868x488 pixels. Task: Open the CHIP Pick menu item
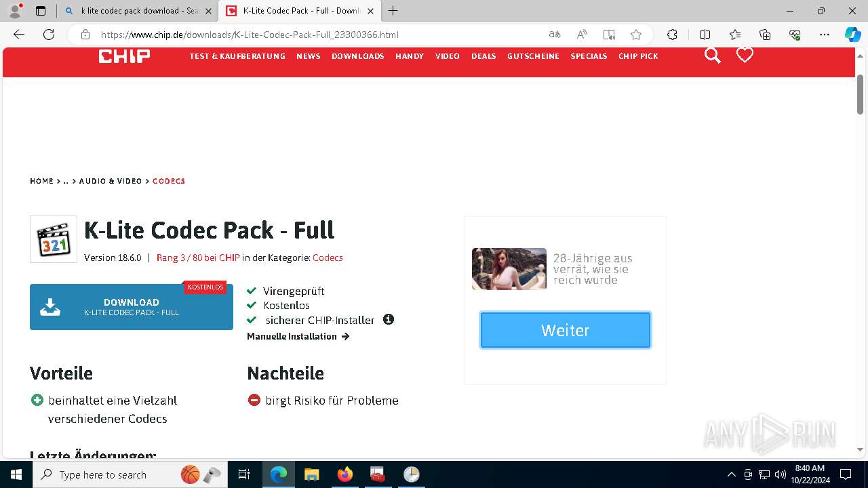[x=638, y=56]
